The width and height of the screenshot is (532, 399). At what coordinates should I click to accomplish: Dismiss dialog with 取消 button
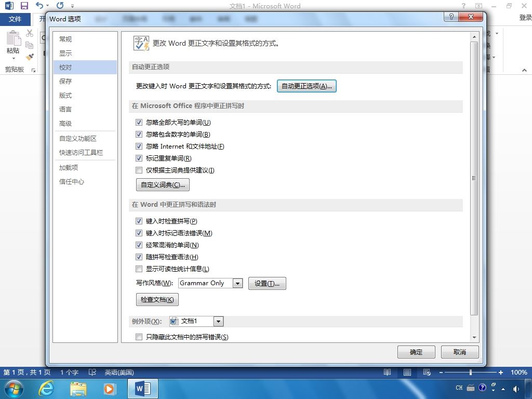460,352
